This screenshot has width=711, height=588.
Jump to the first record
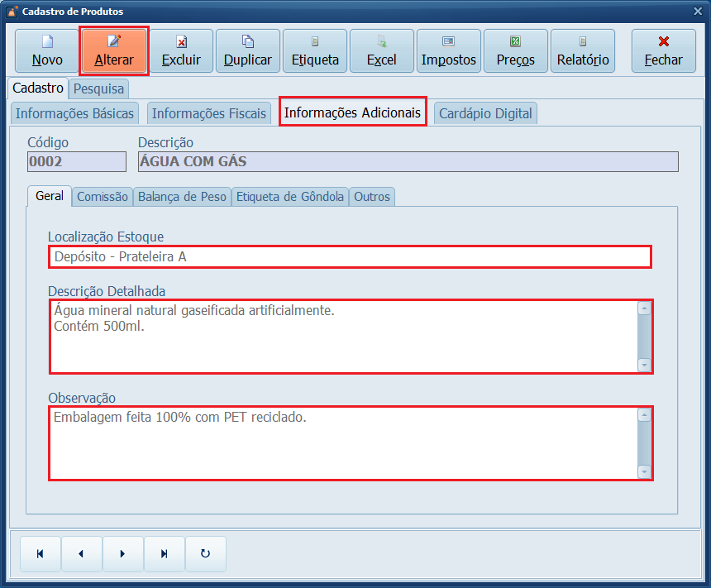[x=40, y=554]
